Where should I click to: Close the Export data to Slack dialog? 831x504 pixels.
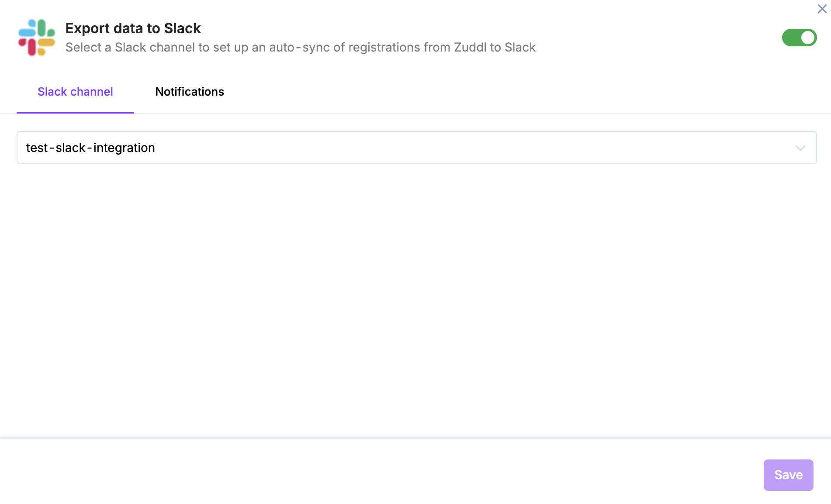(822, 9)
